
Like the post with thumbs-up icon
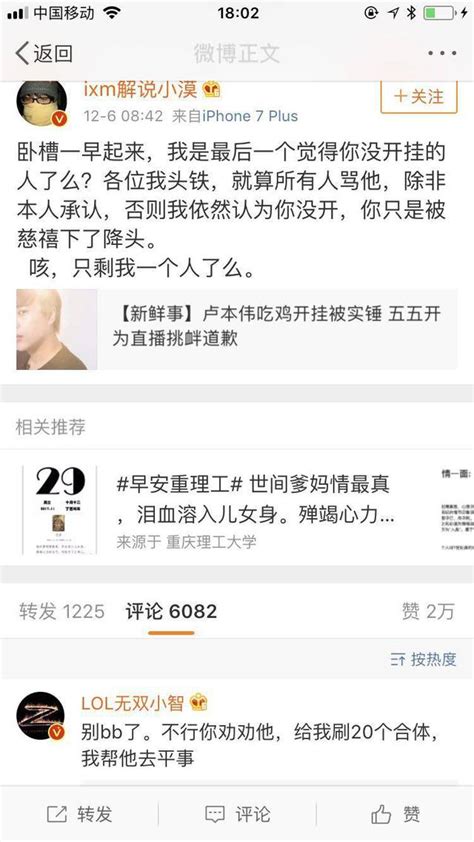(381, 814)
